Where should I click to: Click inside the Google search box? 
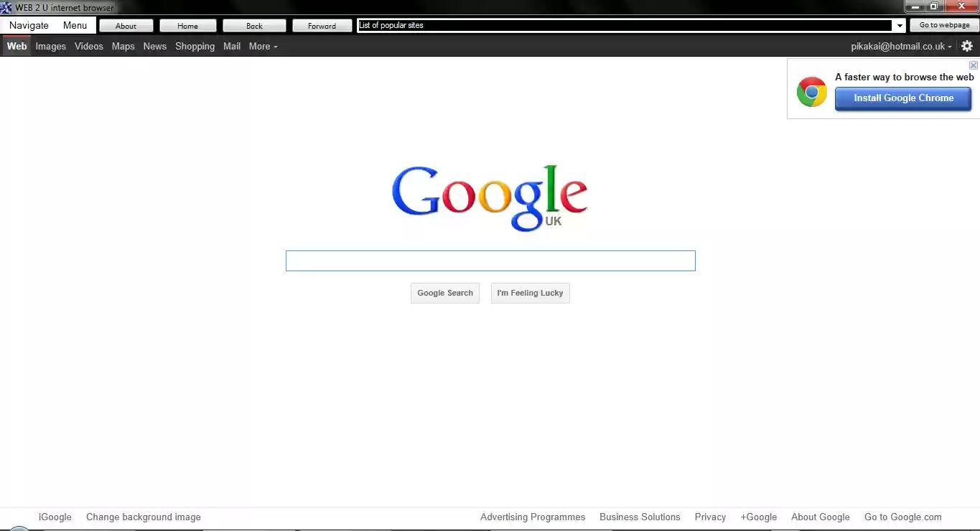pyautogui.click(x=490, y=260)
